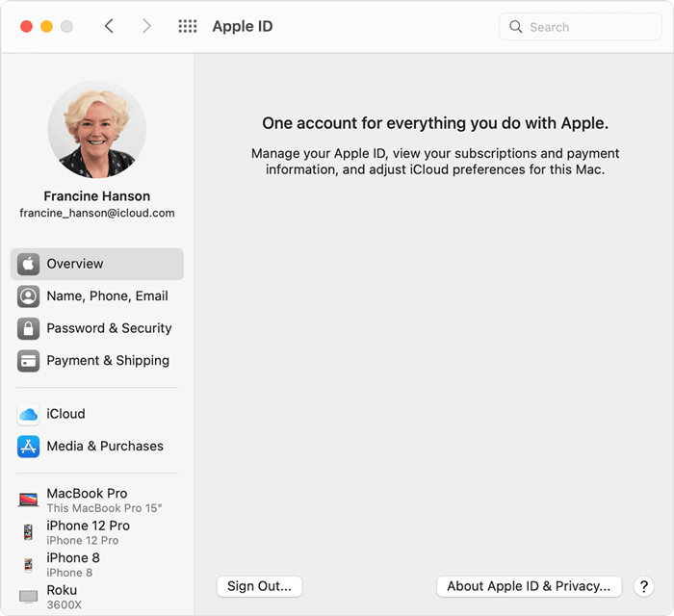Image resolution: width=674 pixels, height=616 pixels.
Task: Click the lock icon for Password & Security
Action: (28, 328)
